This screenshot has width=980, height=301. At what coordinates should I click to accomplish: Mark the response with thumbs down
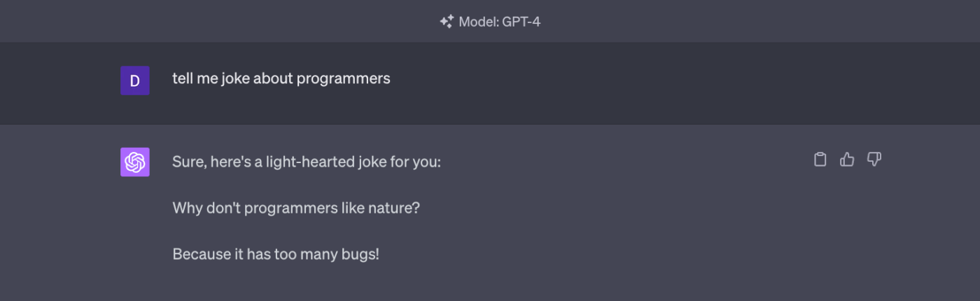coord(874,160)
